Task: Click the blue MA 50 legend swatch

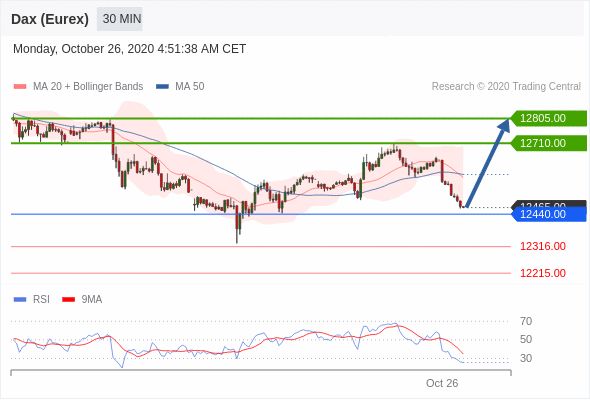Action: (x=163, y=87)
